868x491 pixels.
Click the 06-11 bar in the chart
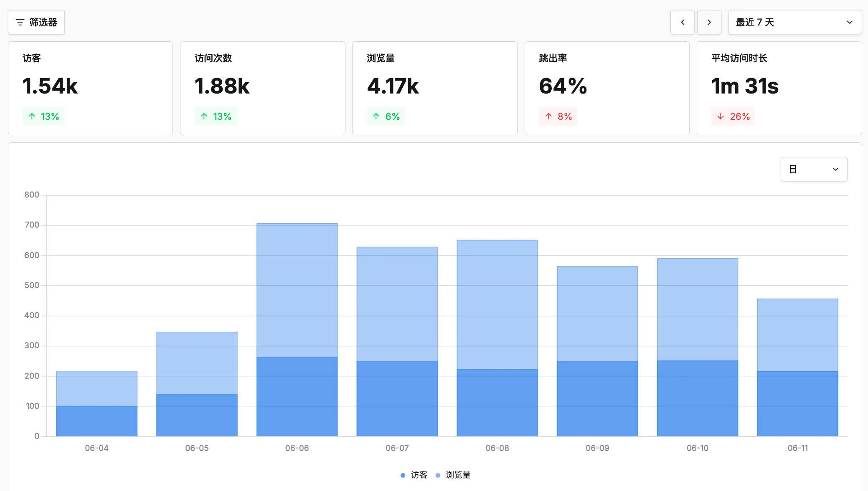pos(798,367)
